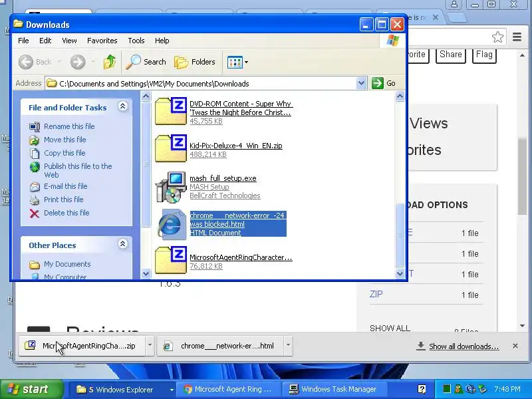The height and width of the screenshot is (399, 532).
Task: Click the Back arrow icon in Explorer
Action: click(26, 62)
